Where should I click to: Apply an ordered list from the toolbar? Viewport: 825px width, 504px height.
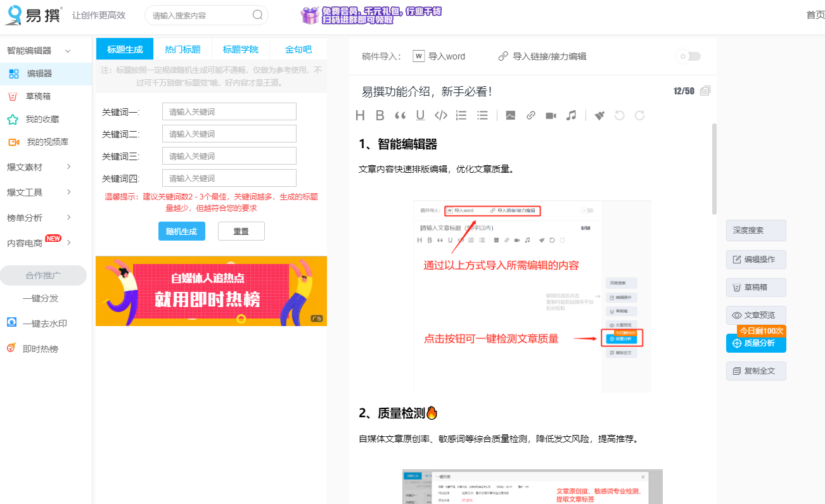coord(461,115)
